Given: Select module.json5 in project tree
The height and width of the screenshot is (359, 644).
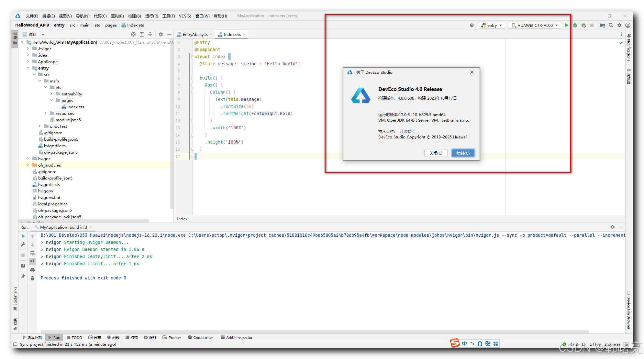Looking at the screenshot, I should (x=68, y=120).
